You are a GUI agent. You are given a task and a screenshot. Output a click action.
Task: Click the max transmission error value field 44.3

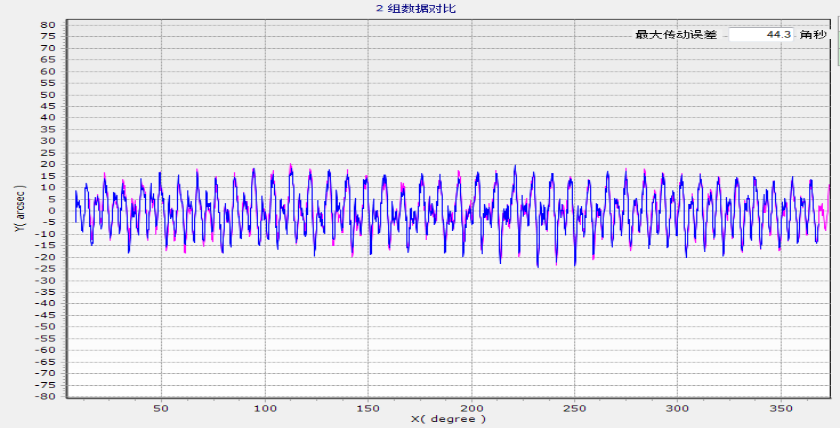click(x=761, y=34)
